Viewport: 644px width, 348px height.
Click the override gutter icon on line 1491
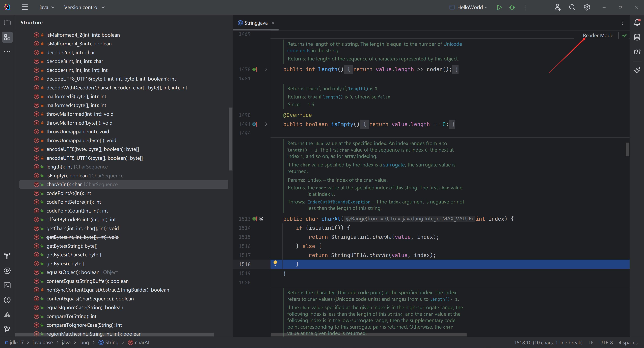[x=255, y=124]
